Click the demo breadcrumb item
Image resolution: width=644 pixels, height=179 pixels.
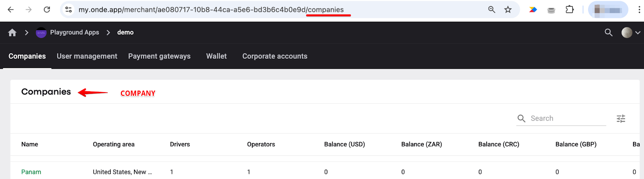125,33
